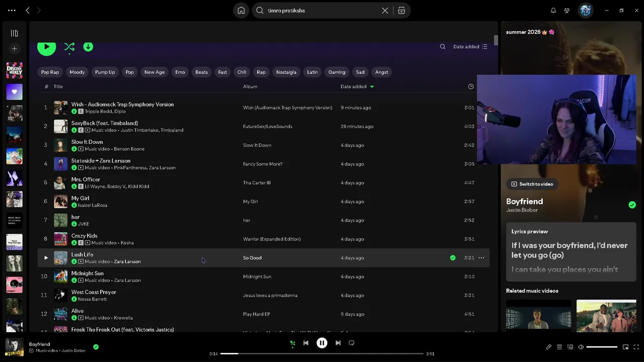This screenshot has height=362, width=644.
Task: Search within the playlist using magnifier icon
Action: click(x=443, y=47)
